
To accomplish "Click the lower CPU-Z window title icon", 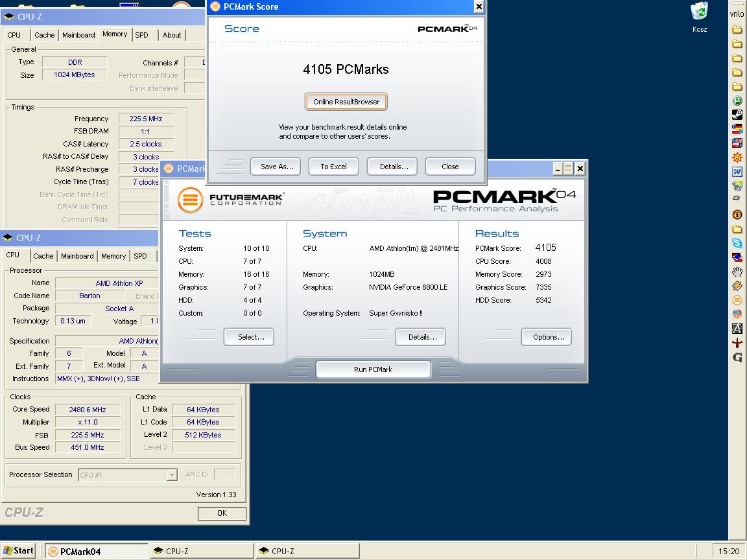I will 8,238.
